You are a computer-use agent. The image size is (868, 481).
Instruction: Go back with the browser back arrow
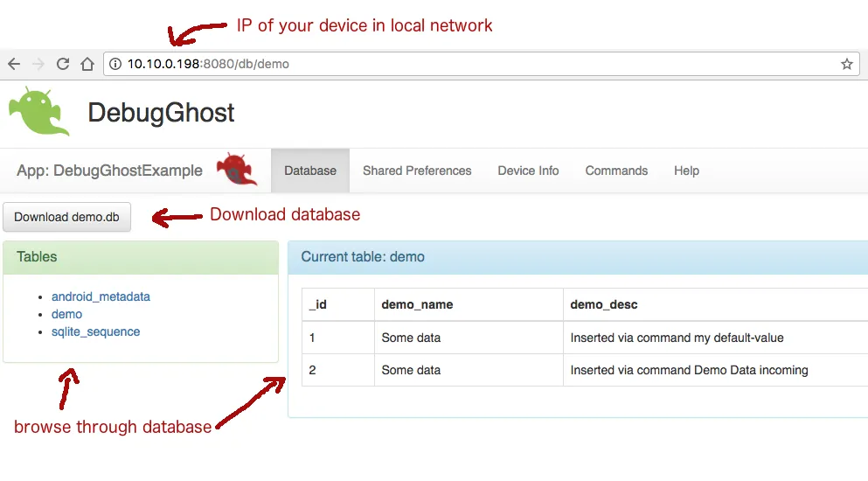(14, 65)
